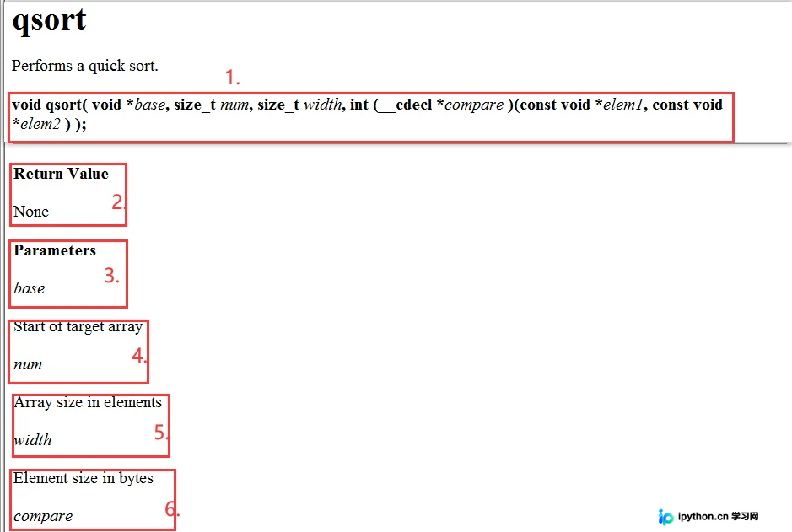Click the 'Start of target array' text
This screenshot has height=532, width=792.
click(x=78, y=326)
